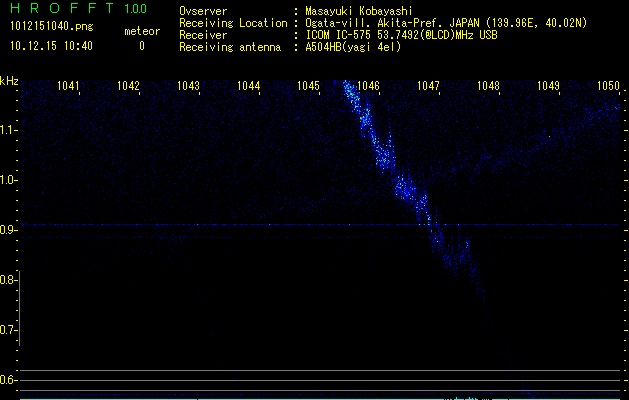Viewport: 629px width, 400px height.
Task: Click the 1.0 kHz frequency label
Action: [x=7, y=180]
